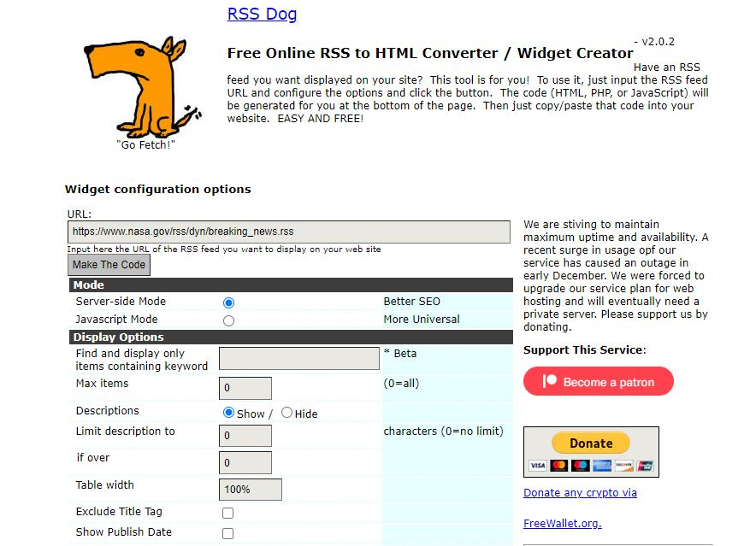
Task: Click the Mode section header
Action: click(x=291, y=285)
